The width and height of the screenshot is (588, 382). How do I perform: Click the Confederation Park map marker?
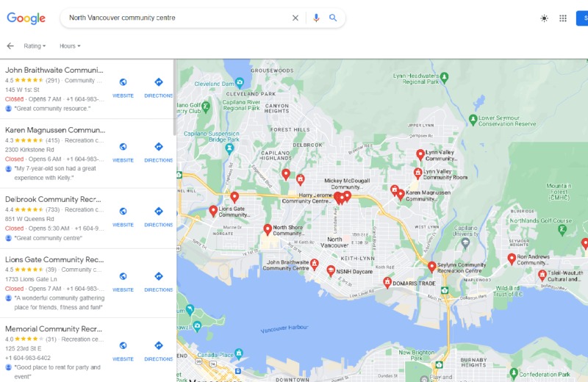514,373
